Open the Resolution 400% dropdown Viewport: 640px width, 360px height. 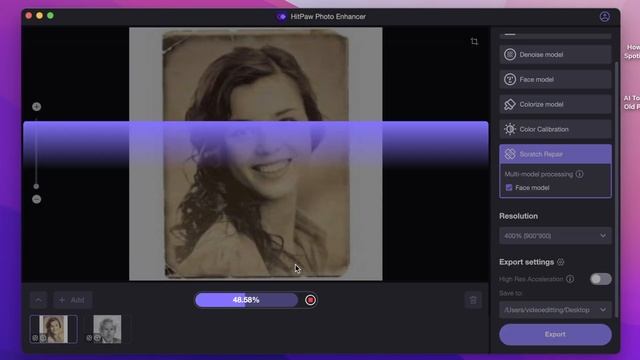(555, 236)
